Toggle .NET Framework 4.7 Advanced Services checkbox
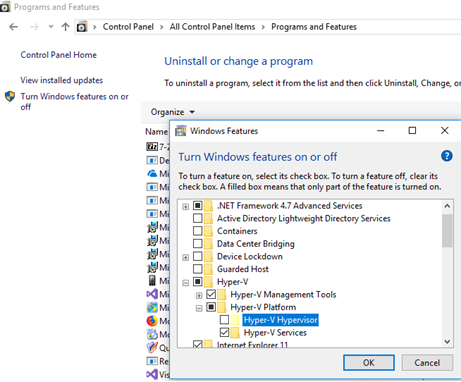The image size is (461, 382). tap(198, 206)
